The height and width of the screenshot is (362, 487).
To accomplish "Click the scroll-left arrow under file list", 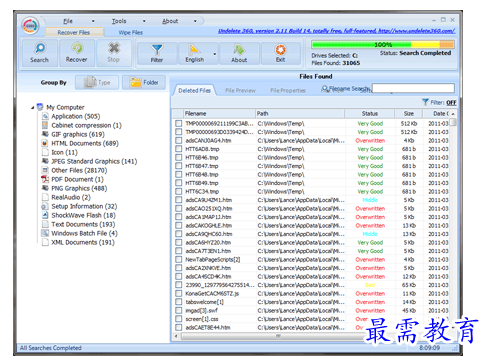I will coord(177,336).
